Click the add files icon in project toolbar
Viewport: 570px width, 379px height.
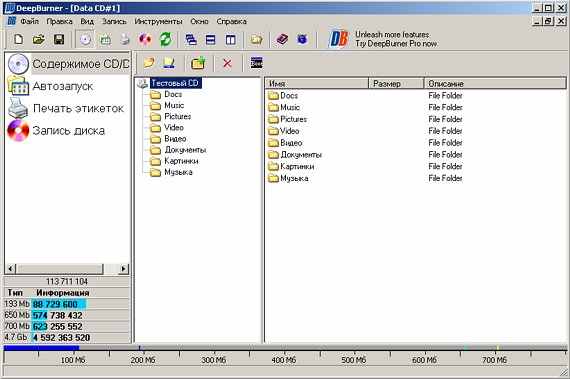149,63
